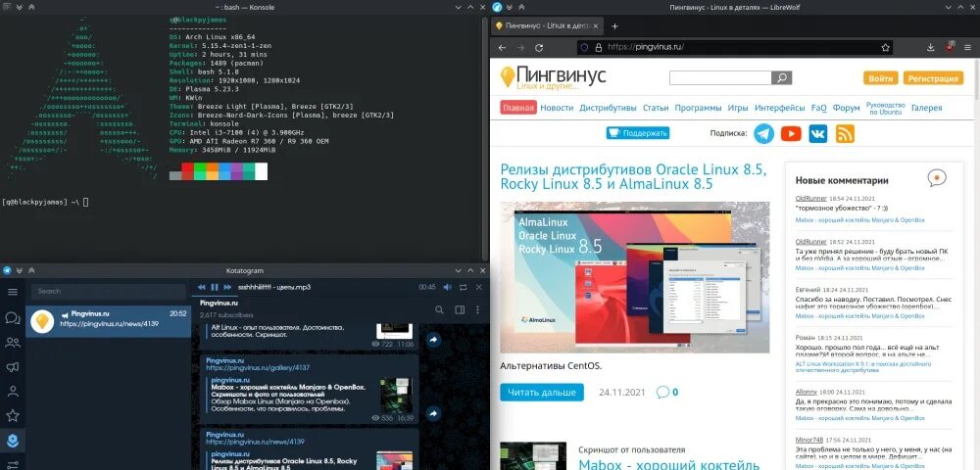Pause the playing mp3 in Kotatogram

point(215,287)
